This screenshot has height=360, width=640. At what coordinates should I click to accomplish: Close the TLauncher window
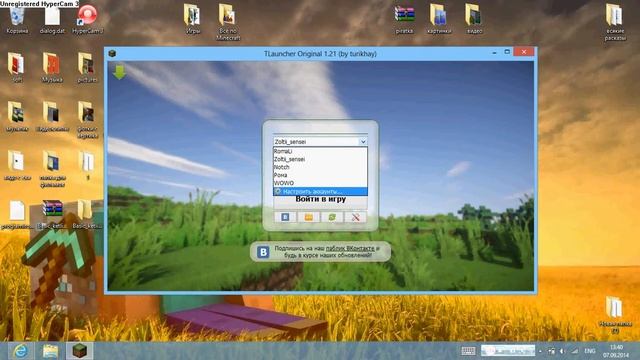coord(524,52)
